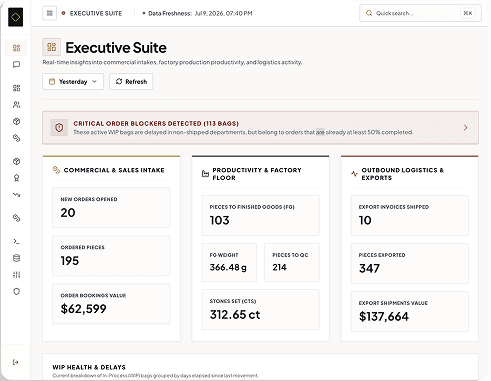491x381 pixels.
Task: Click the search magnifier icon
Action: pos(369,13)
